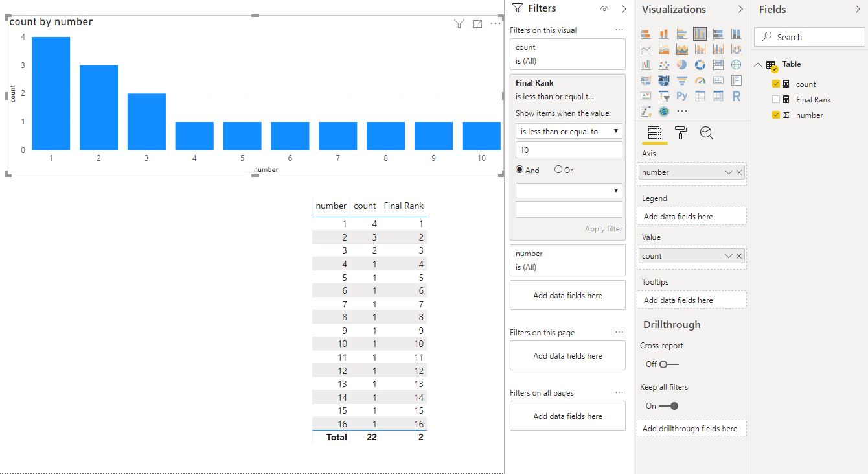Click the chart's filter funnel icon

click(459, 24)
